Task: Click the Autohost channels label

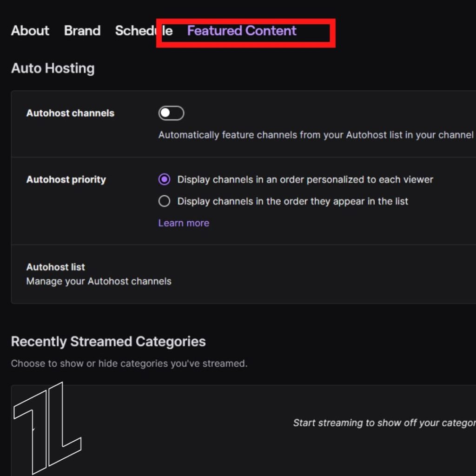Action: (x=70, y=113)
